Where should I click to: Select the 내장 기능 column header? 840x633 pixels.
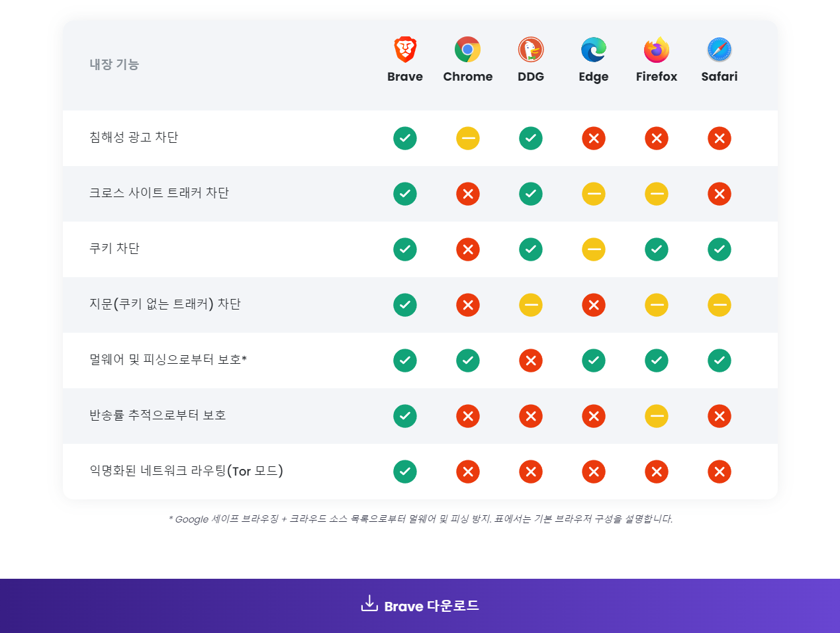pos(115,64)
